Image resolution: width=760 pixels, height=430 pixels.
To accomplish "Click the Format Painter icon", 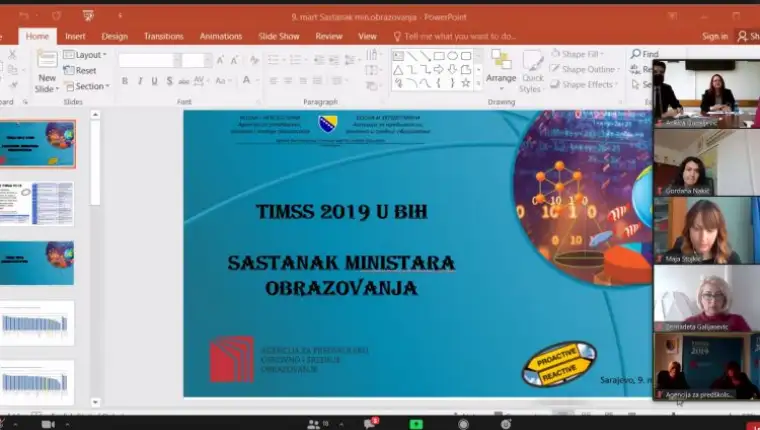I will click(14, 85).
